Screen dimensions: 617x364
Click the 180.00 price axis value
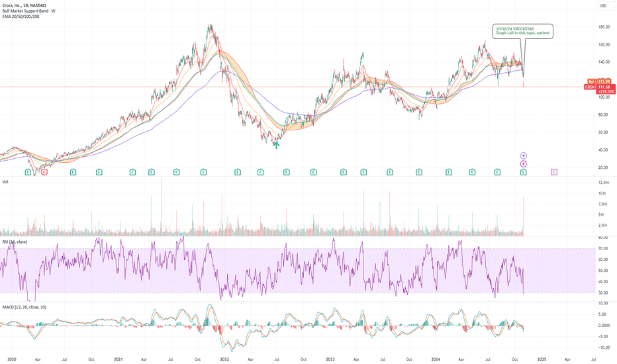pos(604,27)
